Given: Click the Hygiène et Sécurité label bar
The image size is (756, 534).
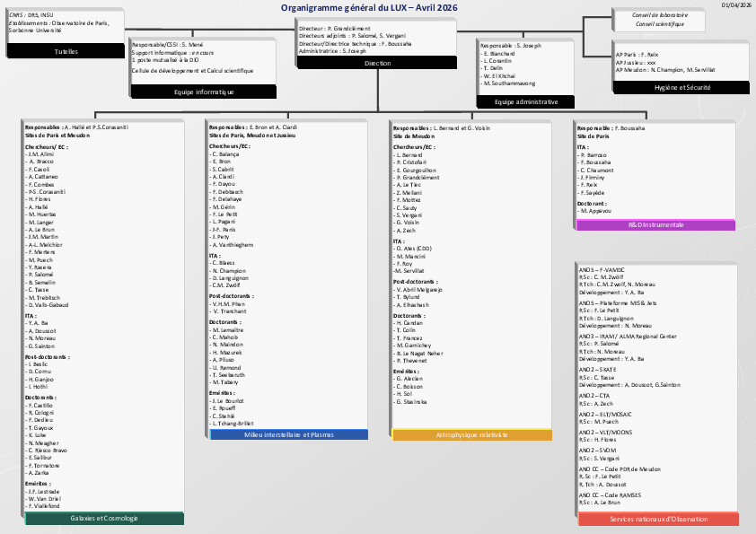Looking at the screenshot, I should click(x=680, y=88).
